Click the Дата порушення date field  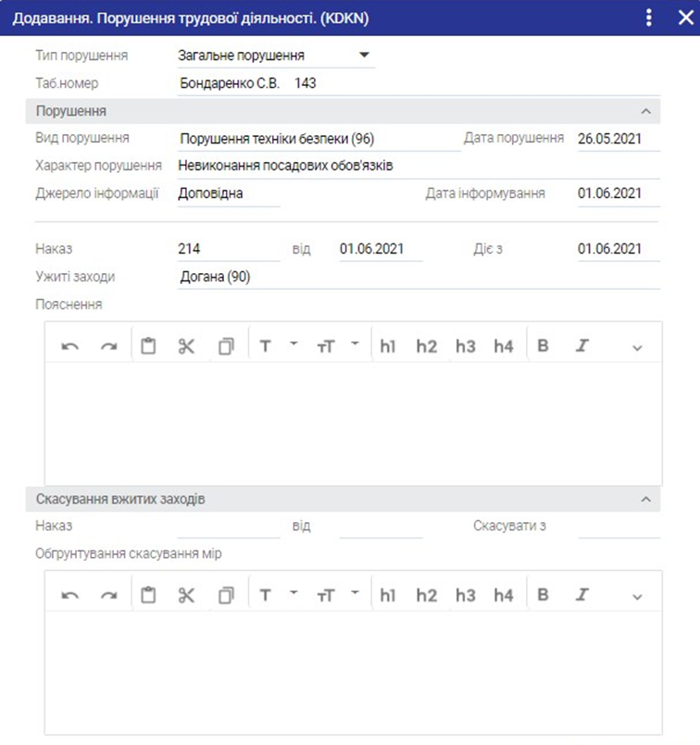point(618,139)
